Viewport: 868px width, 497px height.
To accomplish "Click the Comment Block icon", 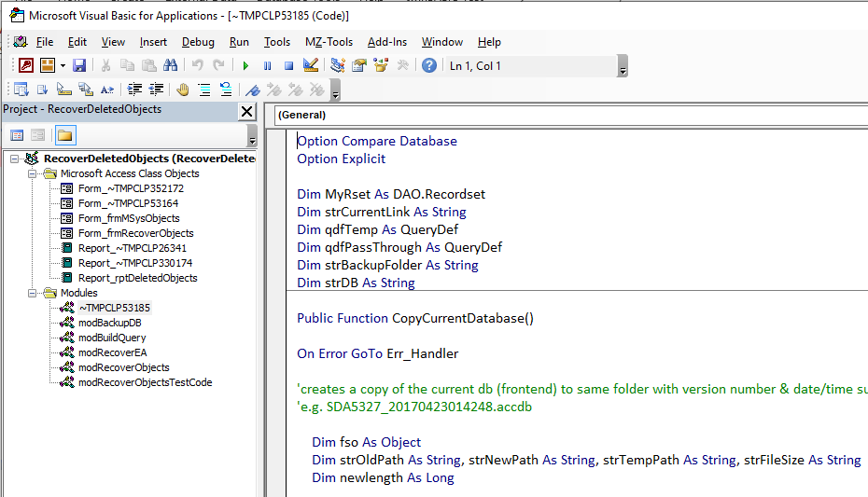I will (204, 90).
